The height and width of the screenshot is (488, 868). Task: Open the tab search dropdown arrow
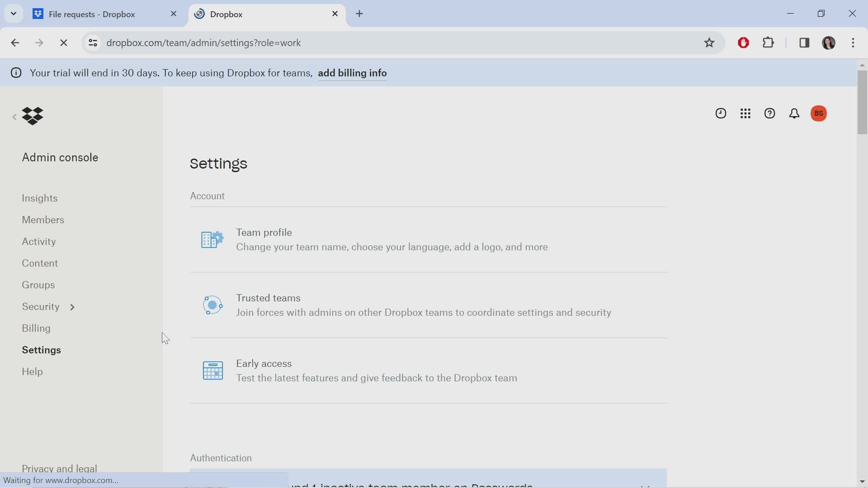point(14,14)
